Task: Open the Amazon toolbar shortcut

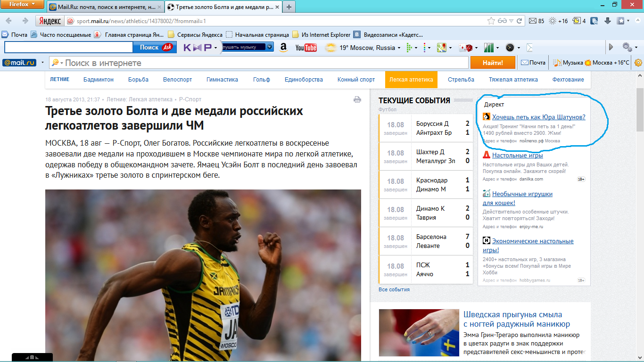Action: (283, 48)
